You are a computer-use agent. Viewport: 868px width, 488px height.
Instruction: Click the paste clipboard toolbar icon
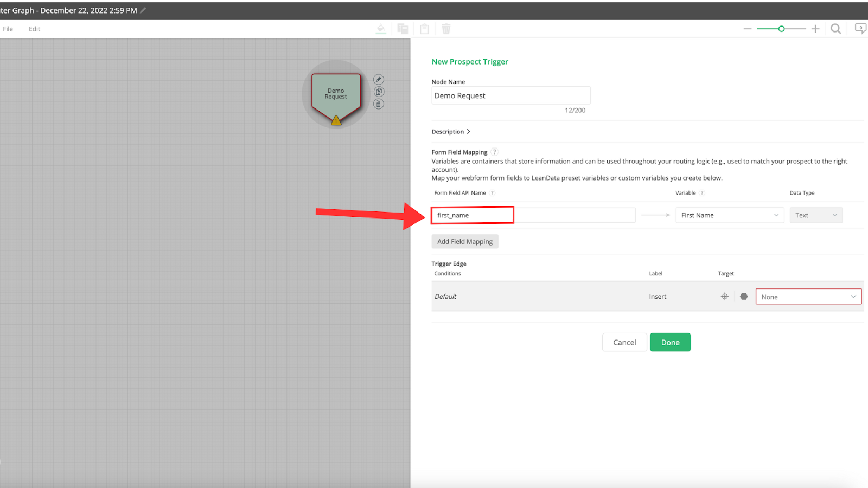424,29
